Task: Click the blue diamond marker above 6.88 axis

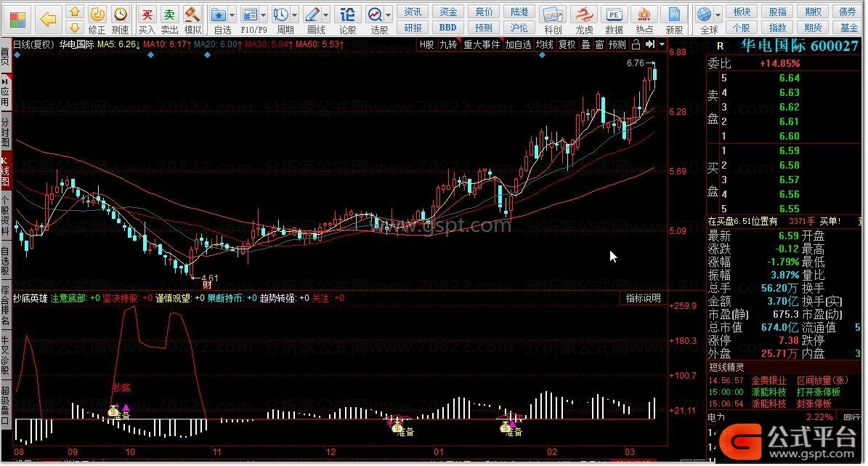Action: click(543, 55)
